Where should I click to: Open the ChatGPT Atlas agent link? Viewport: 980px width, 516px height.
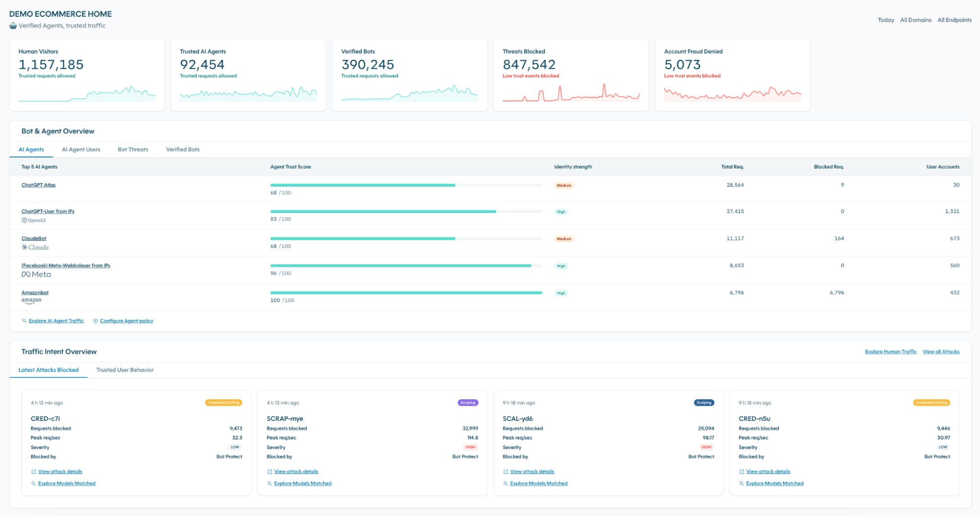[39, 185]
